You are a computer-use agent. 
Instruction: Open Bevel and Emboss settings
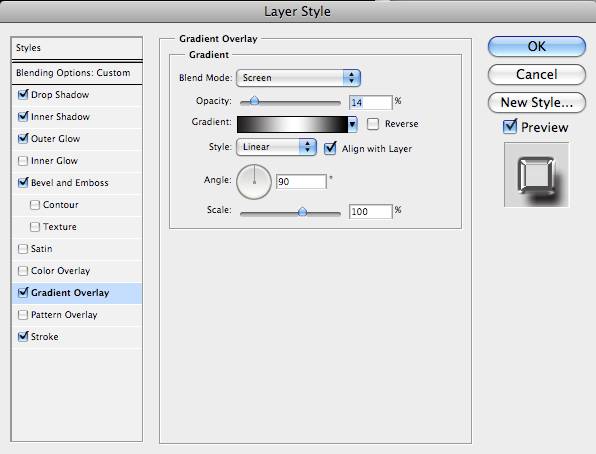pos(70,183)
